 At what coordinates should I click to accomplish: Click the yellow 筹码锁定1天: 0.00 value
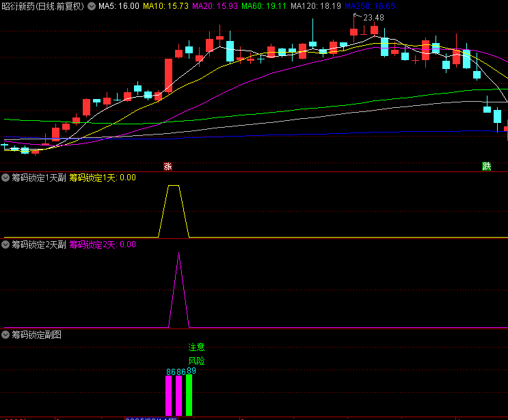click(103, 178)
